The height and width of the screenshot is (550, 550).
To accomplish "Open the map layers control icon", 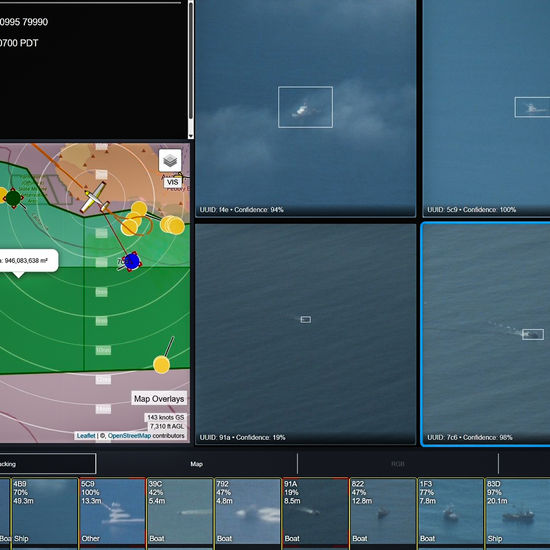I will (x=170, y=161).
